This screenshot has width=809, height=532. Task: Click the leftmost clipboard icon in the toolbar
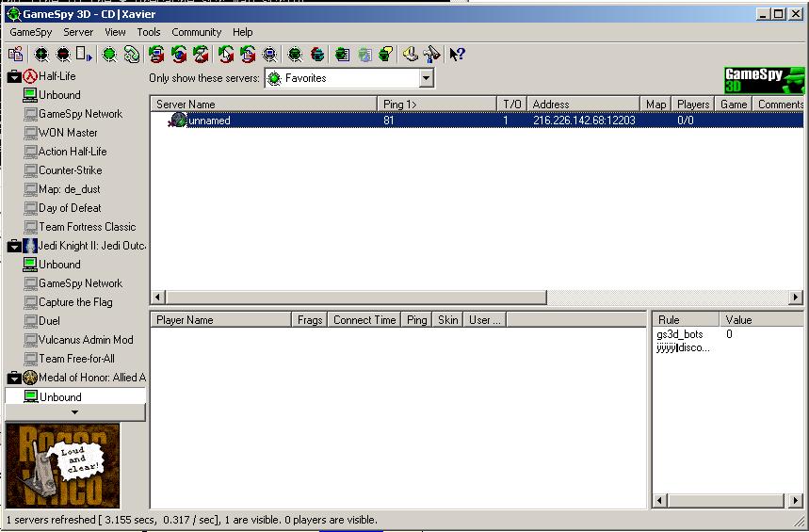15,55
